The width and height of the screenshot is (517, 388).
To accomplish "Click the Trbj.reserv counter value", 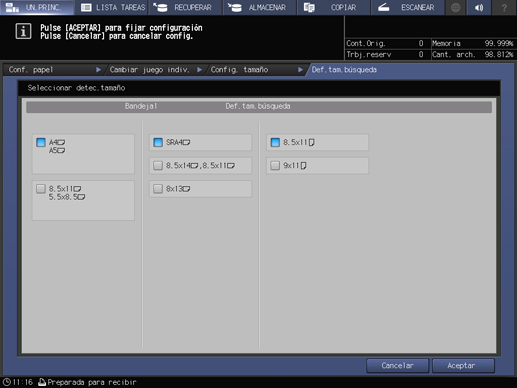I will click(x=421, y=55).
